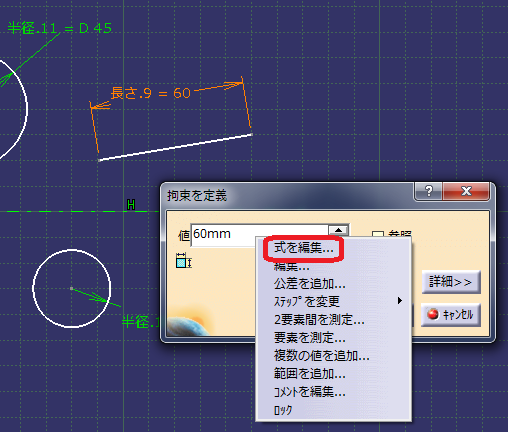508x432 pixels.
Task: Click the キャンセル button
Action: (x=451, y=315)
